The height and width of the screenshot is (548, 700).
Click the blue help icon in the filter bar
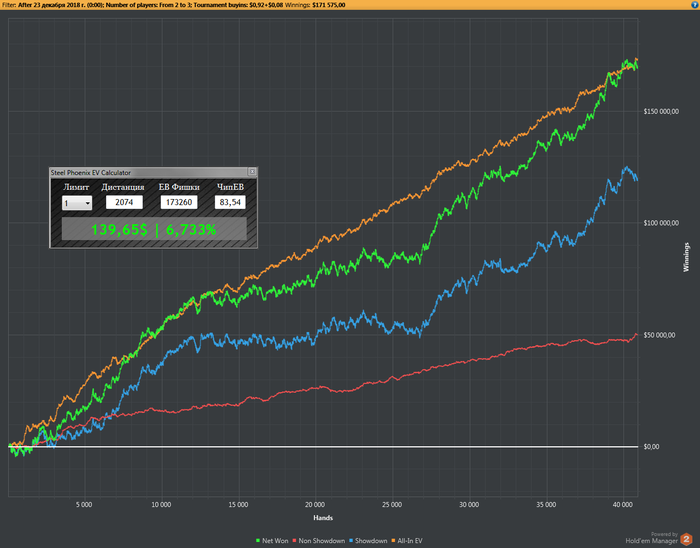(695, 5)
